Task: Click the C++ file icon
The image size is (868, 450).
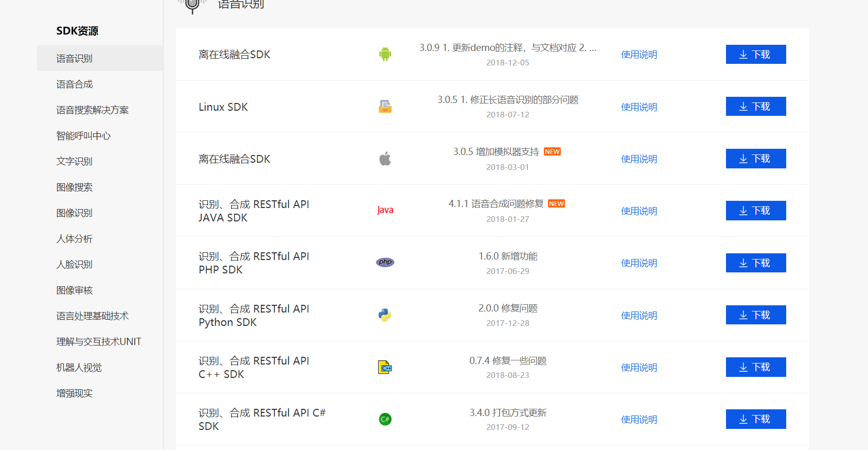Action: point(385,367)
